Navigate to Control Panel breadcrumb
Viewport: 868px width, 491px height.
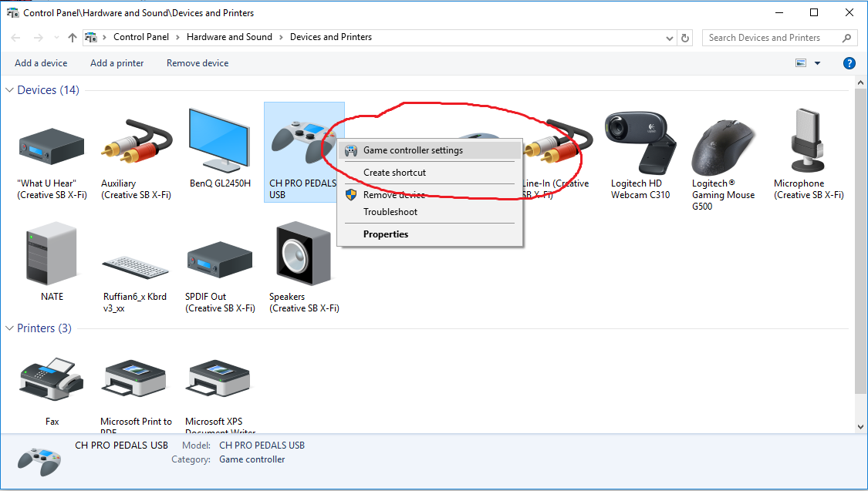141,37
